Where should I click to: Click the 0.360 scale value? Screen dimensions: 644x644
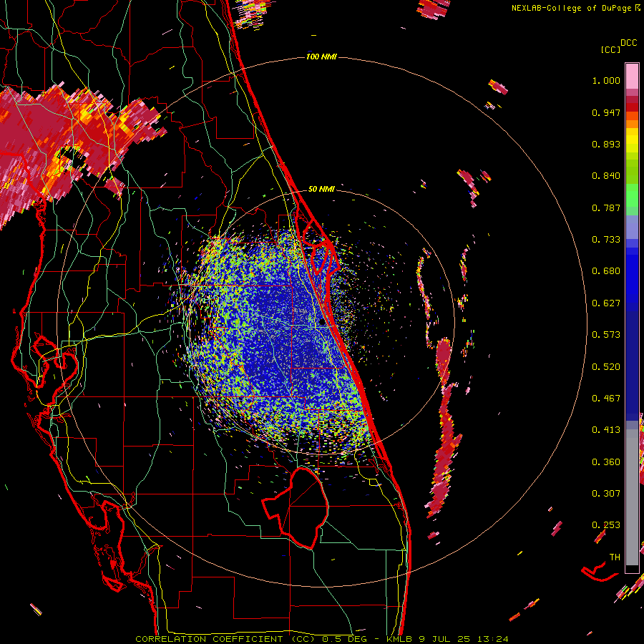coord(606,462)
